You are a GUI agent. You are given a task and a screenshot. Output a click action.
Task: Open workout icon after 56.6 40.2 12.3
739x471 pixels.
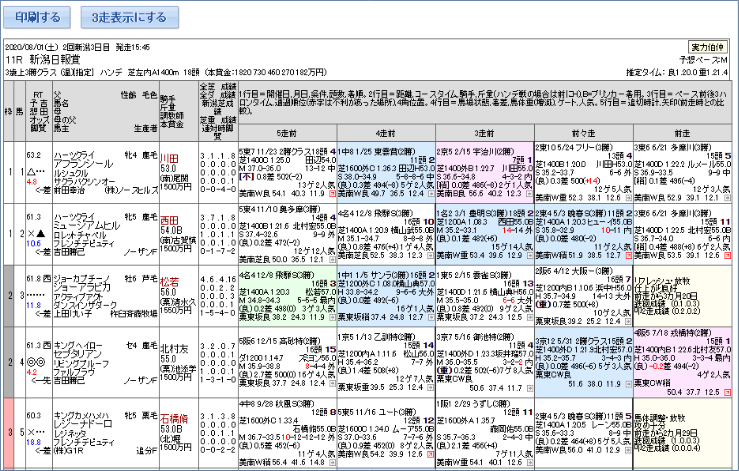(530, 194)
